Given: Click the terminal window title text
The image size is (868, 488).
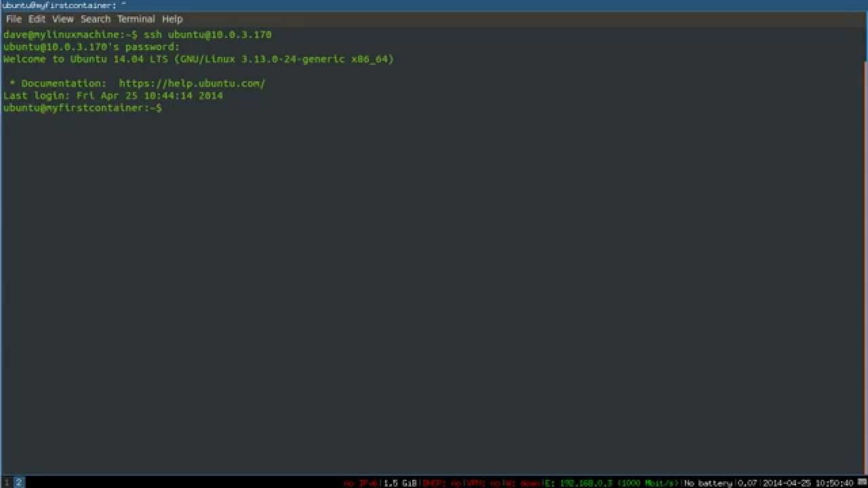Looking at the screenshot, I should tap(64, 5).
